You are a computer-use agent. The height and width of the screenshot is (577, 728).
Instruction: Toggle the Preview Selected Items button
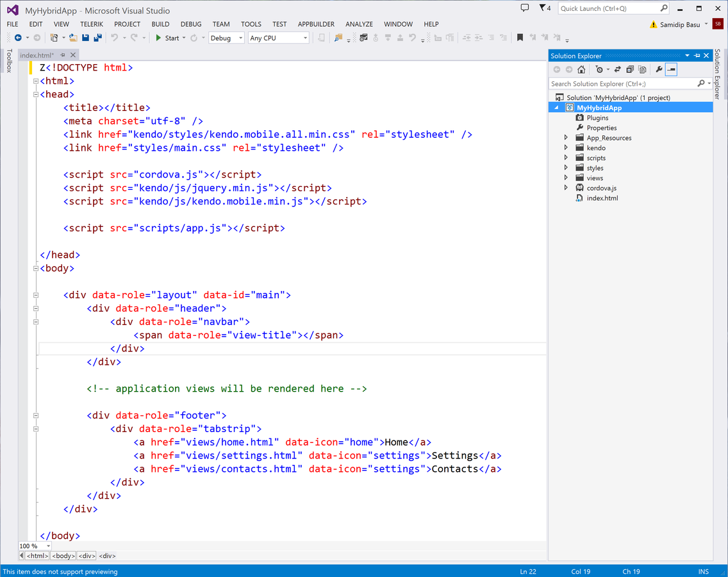[x=672, y=69]
